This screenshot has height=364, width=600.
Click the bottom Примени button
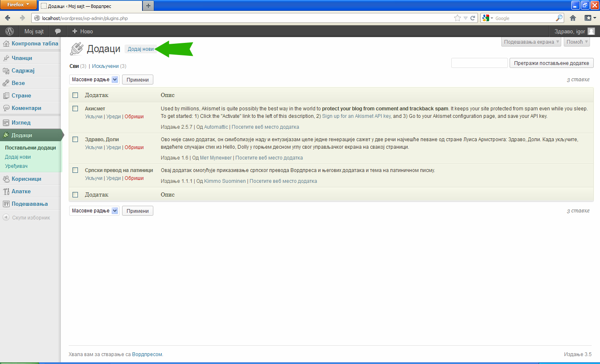pos(137,211)
